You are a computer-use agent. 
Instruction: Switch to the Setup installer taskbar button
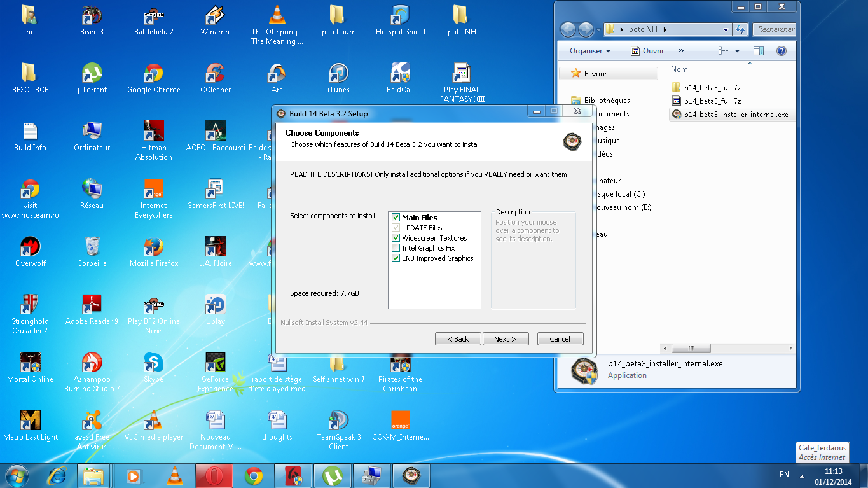pos(411,475)
